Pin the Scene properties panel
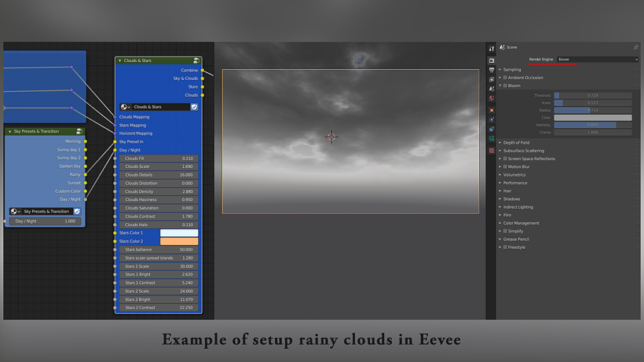Viewport: 644px width, 362px height. [635, 47]
